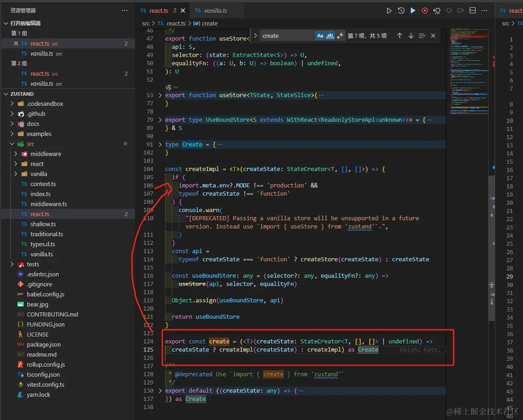This screenshot has width=523, height=420.
Task: Toggle whole word matching in find box
Action: 330,36
